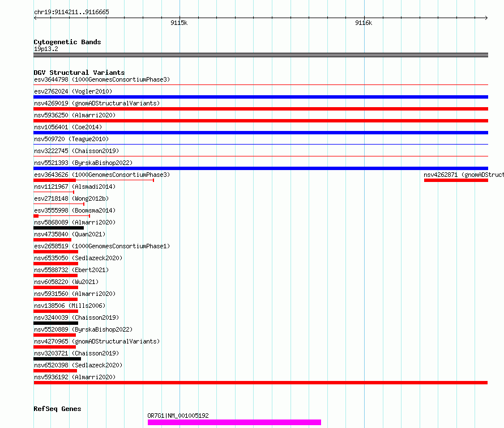The height and width of the screenshot is (428, 504).
Task: Open variant esv2762024 (Vogler2010)
Action: 73,91
